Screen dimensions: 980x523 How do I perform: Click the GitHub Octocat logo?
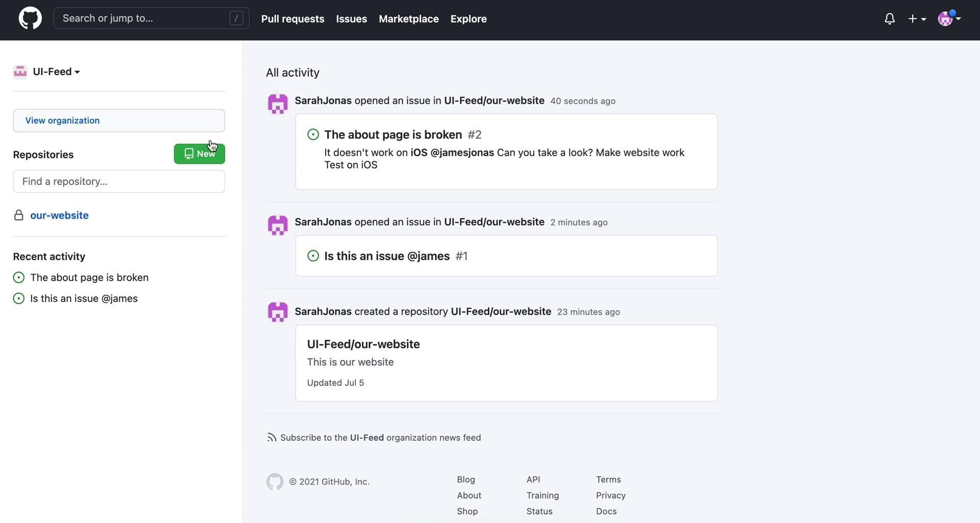coord(30,18)
